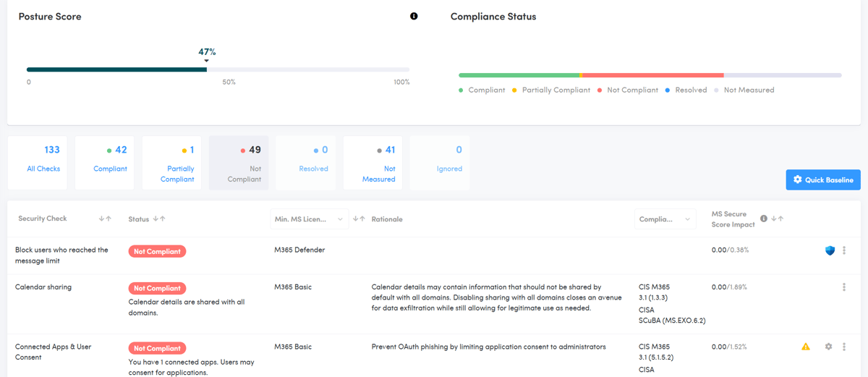Click Not Compliant badge for Block users row
The height and width of the screenshot is (377, 868).
click(x=157, y=251)
